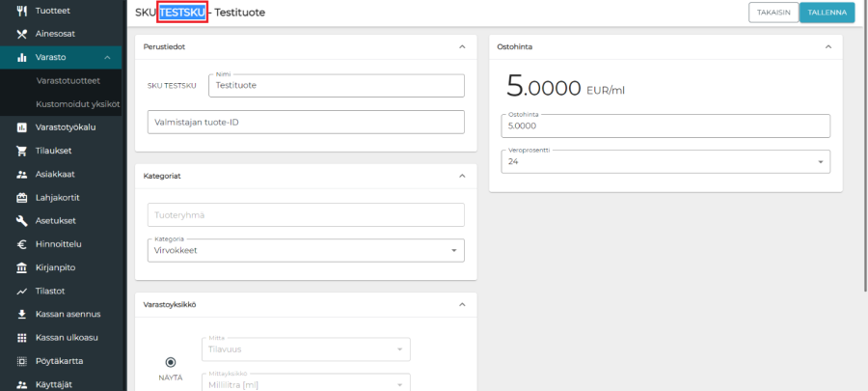Click the Asetukset wrench icon
This screenshot has height=391, width=868.
point(21,221)
